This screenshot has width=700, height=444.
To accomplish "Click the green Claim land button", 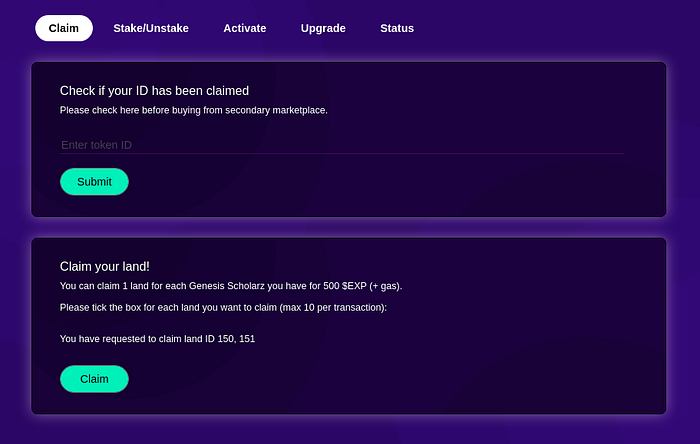I will 94,379.
